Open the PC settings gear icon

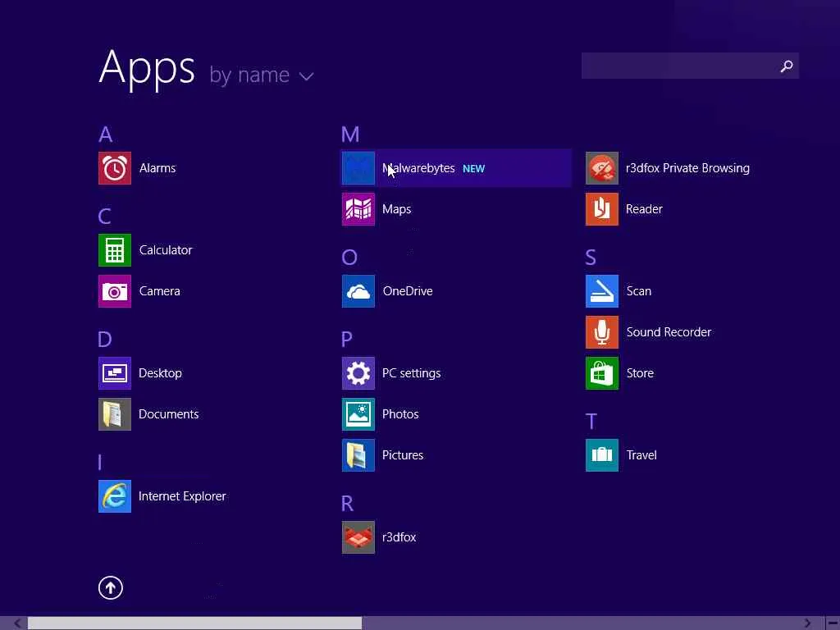pos(358,373)
